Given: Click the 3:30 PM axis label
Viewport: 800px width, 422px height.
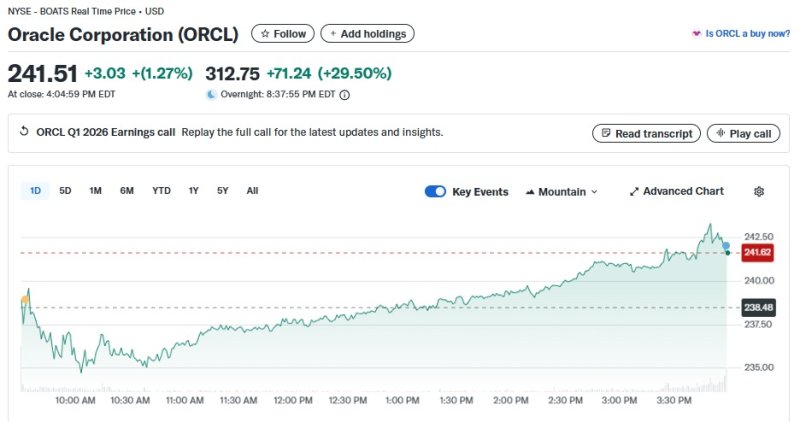Looking at the screenshot, I should click(674, 401).
